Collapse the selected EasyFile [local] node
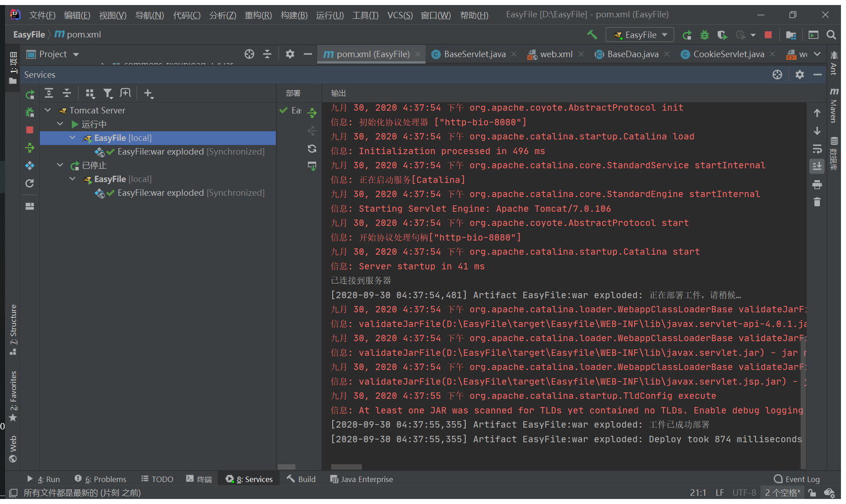The width and height of the screenshot is (846, 504). coord(72,138)
